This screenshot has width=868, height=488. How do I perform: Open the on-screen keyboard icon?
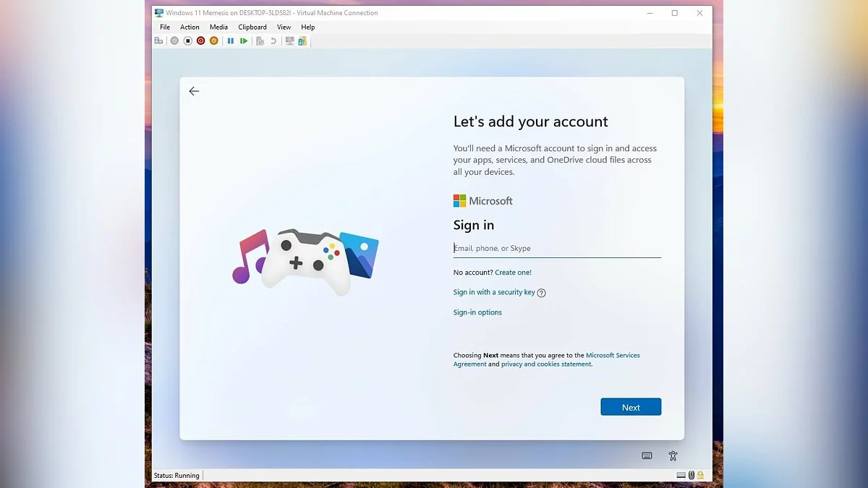pyautogui.click(x=647, y=455)
